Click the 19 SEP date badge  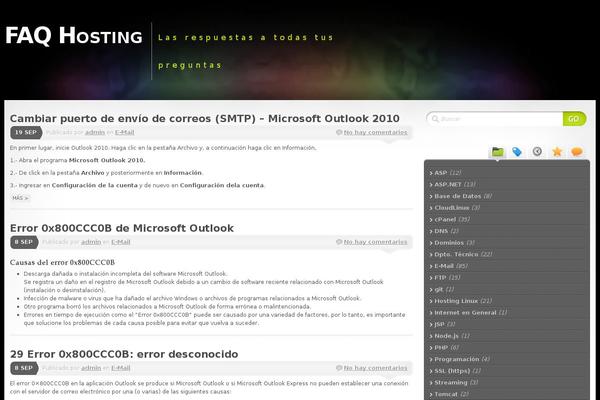[x=26, y=132]
